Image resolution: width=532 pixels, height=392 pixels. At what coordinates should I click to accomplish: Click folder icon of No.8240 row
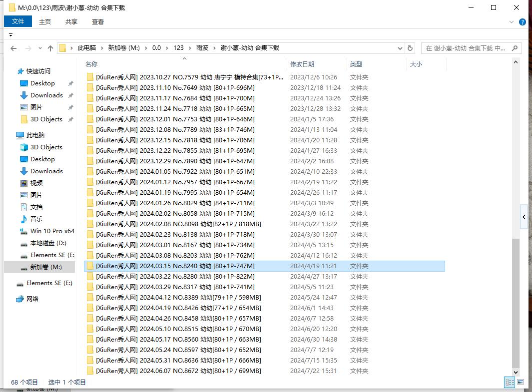click(90, 266)
